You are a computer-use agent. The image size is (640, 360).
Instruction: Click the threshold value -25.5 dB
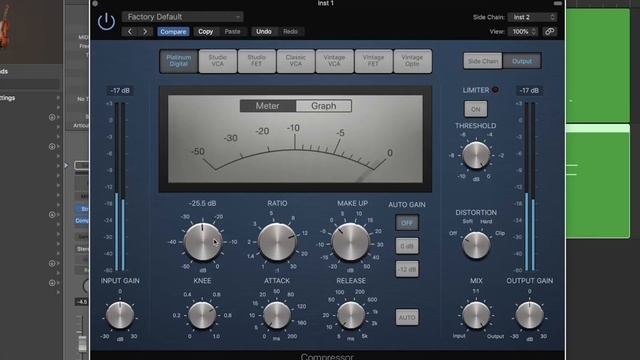point(202,203)
